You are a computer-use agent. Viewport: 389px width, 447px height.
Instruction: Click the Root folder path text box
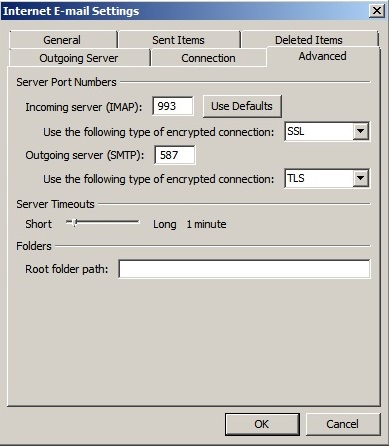pos(244,269)
